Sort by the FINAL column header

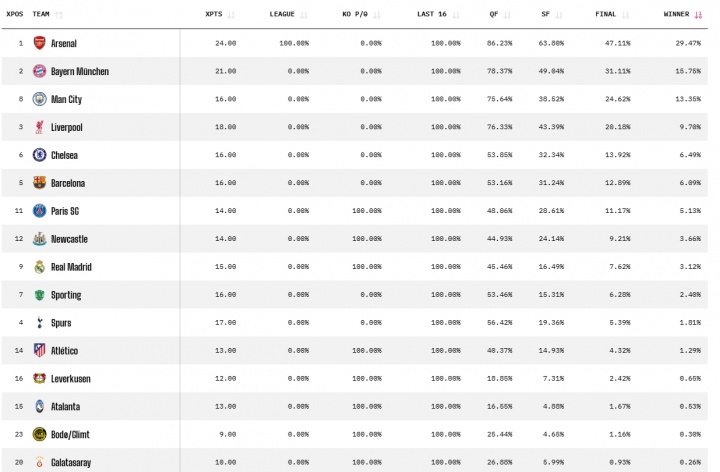pyautogui.click(x=605, y=15)
